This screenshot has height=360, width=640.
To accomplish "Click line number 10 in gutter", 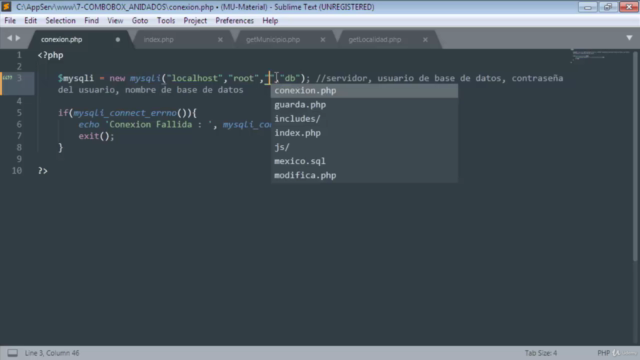I will (x=17, y=171).
